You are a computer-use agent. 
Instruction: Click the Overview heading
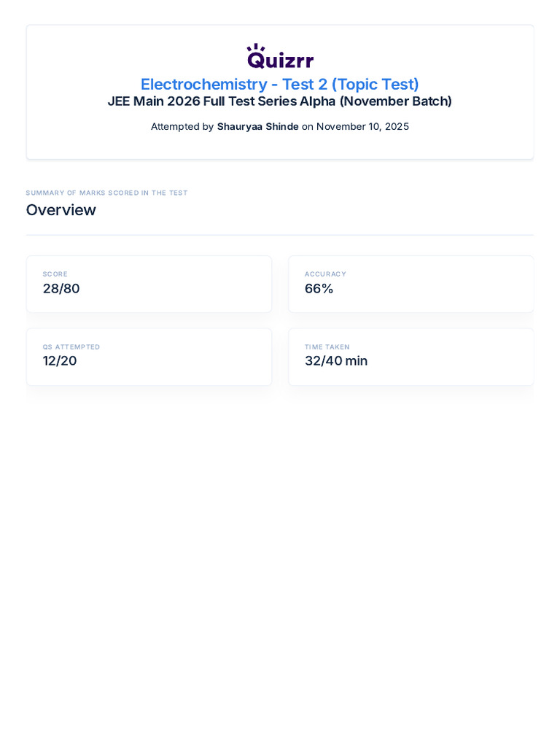tap(61, 210)
